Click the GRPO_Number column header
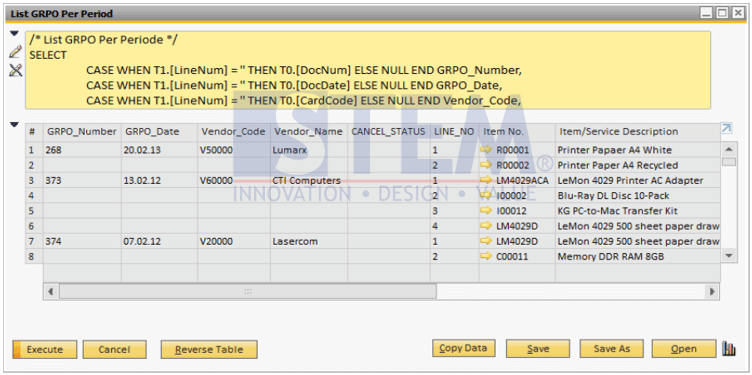 point(82,131)
